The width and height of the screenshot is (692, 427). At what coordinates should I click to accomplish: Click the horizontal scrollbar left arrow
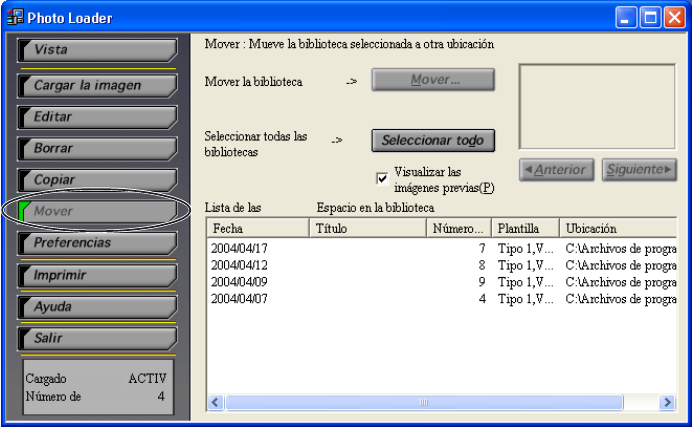click(215, 402)
